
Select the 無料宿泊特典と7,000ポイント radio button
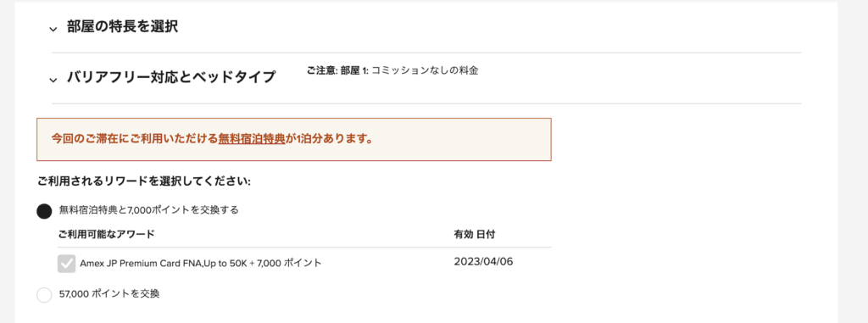click(x=44, y=212)
